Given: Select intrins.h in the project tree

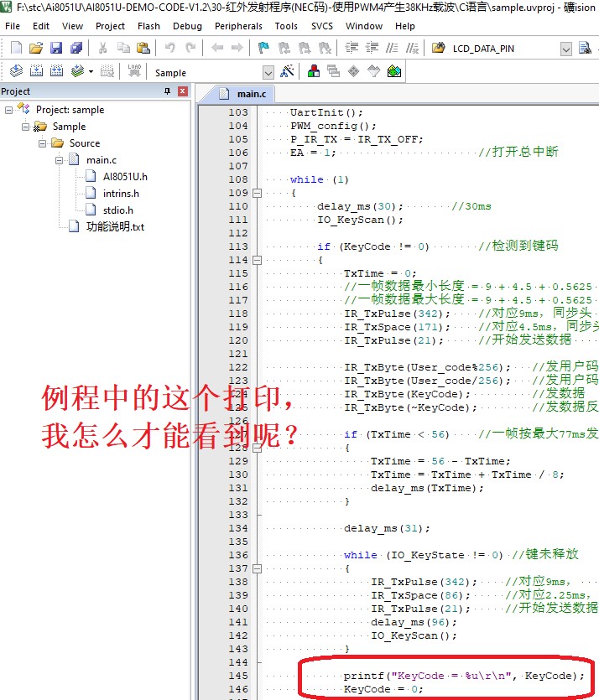Looking at the screenshot, I should click(x=121, y=194).
